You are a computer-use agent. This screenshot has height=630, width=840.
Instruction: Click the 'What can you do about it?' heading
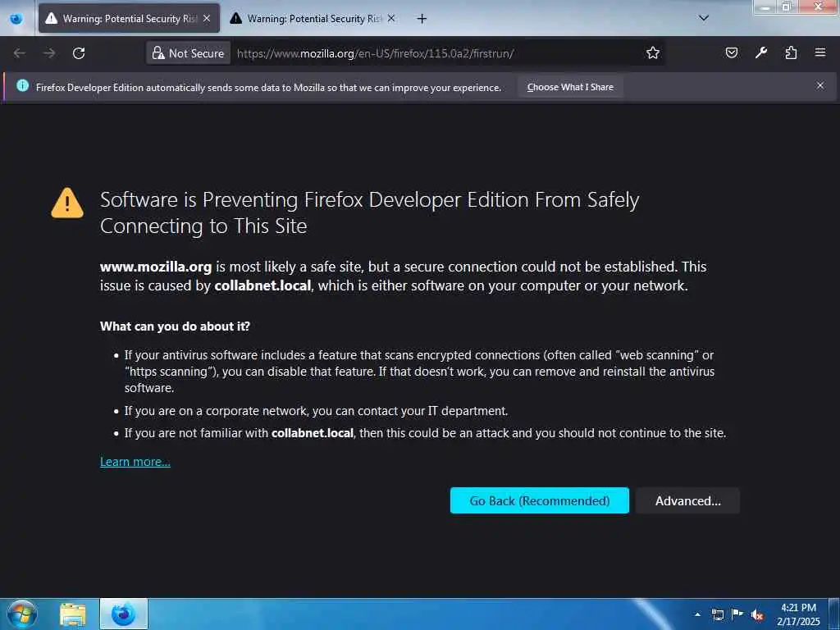click(x=176, y=326)
